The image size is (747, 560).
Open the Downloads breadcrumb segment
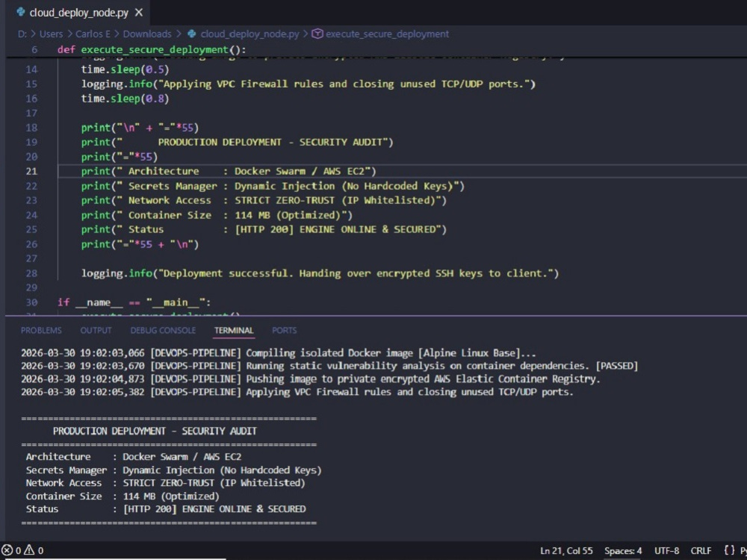pyautogui.click(x=146, y=34)
